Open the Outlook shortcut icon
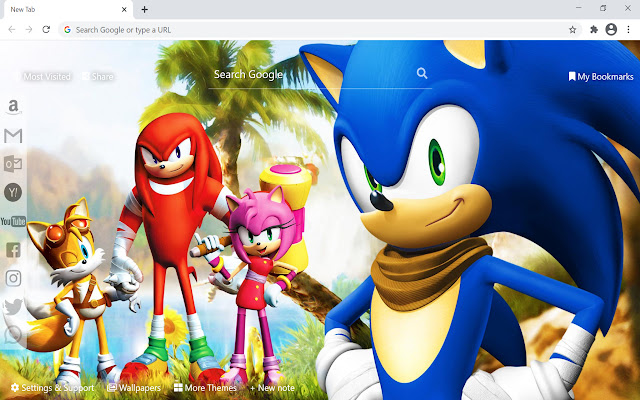 (13, 164)
